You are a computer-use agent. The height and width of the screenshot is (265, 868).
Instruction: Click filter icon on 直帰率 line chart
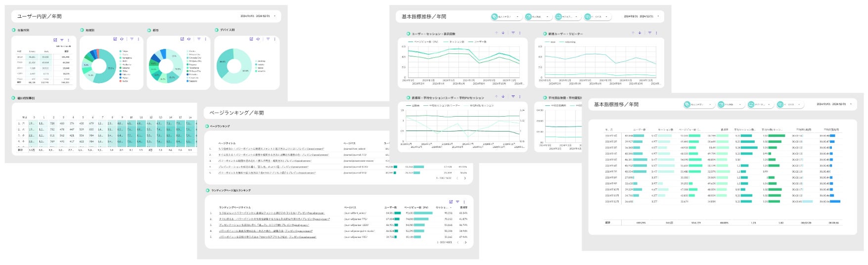pos(513,96)
